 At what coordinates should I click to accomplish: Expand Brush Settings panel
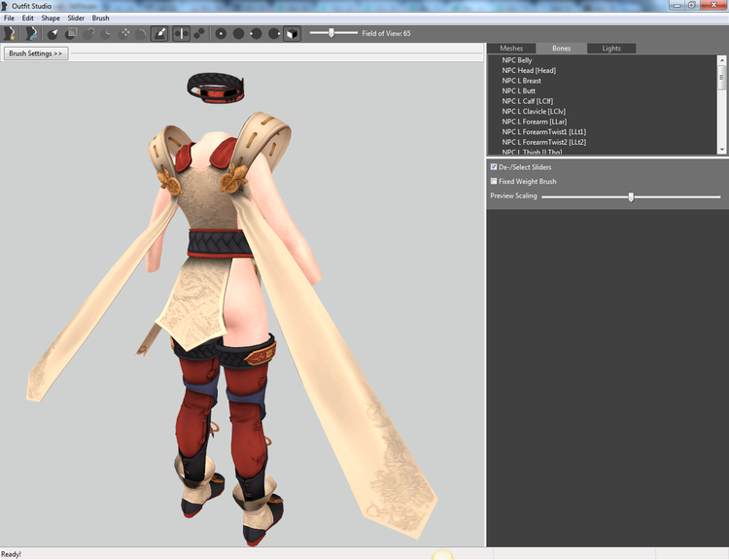click(36, 53)
